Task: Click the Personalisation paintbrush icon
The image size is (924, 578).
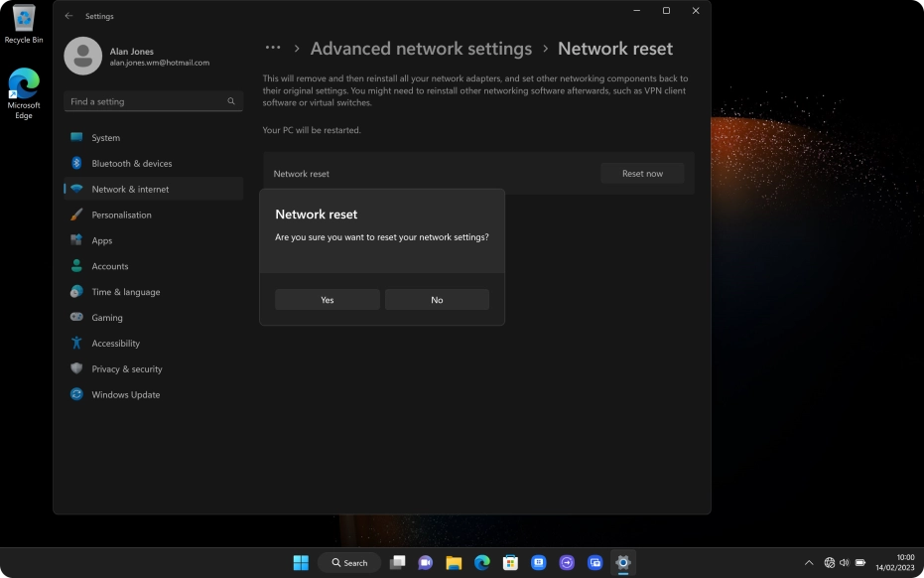Action: tap(76, 215)
